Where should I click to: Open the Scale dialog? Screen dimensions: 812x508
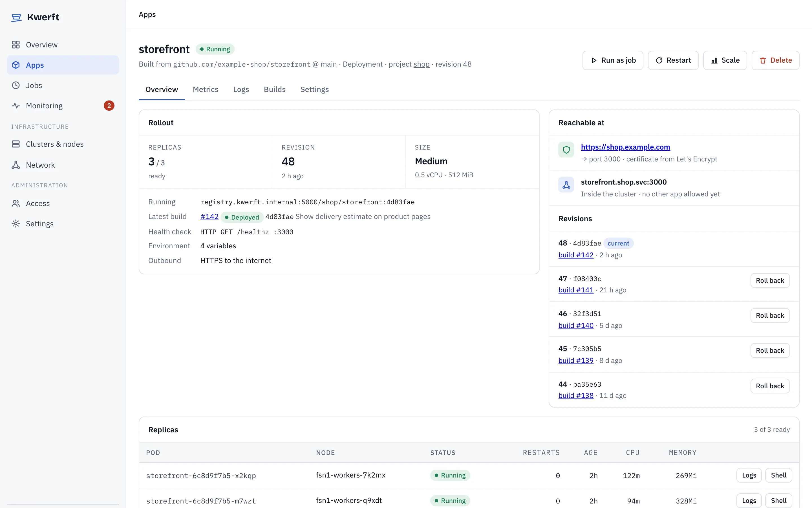click(x=725, y=60)
